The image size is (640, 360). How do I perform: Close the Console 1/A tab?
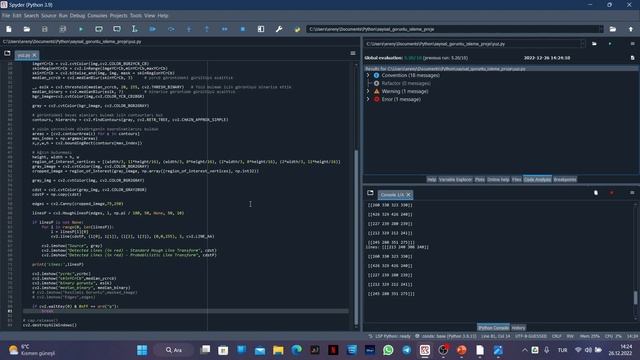(x=408, y=195)
